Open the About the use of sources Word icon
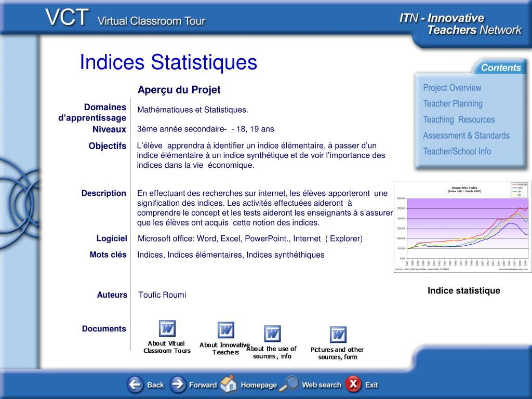Viewport: 532px width, 399px height. point(272,334)
